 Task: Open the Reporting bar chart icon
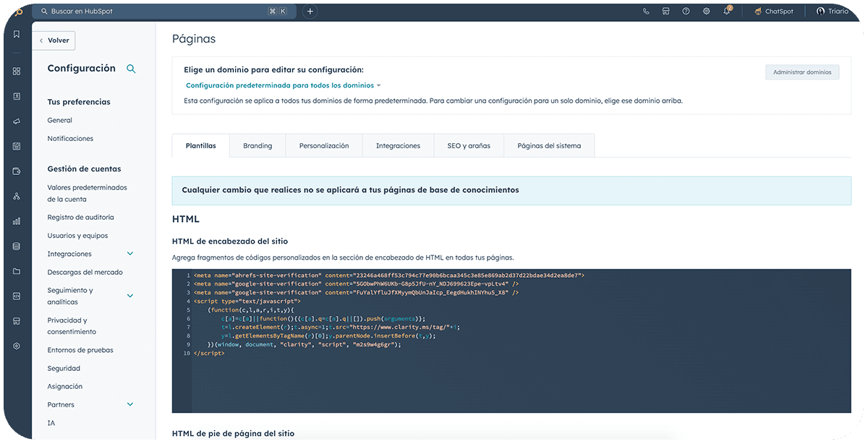pyautogui.click(x=17, y=221)
